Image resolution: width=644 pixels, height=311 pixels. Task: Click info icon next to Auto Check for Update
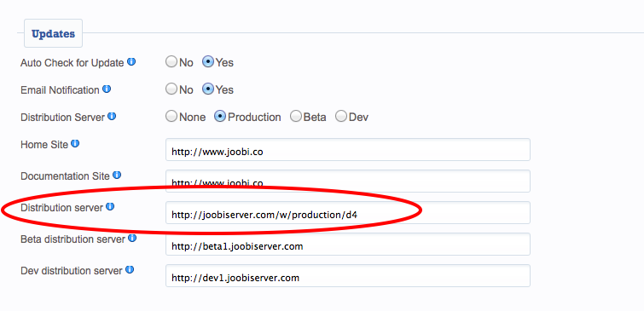131,62
